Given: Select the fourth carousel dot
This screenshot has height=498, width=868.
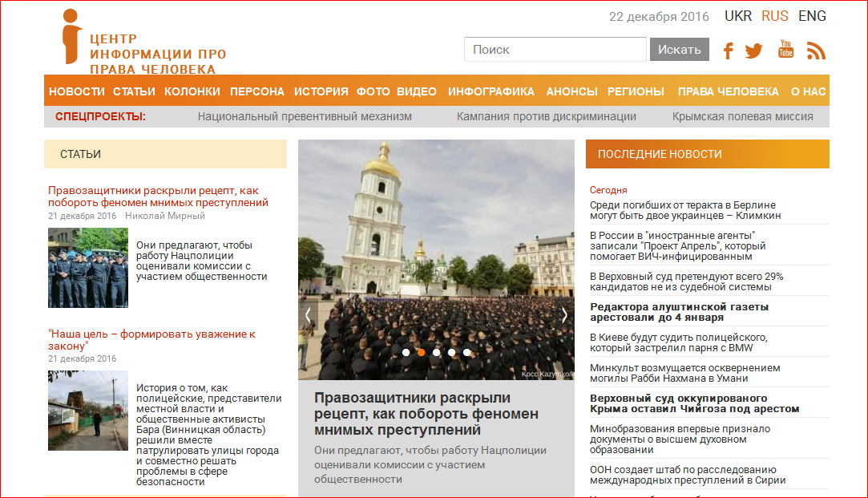Looking at the screenshot, I should [x=451, y=351].
